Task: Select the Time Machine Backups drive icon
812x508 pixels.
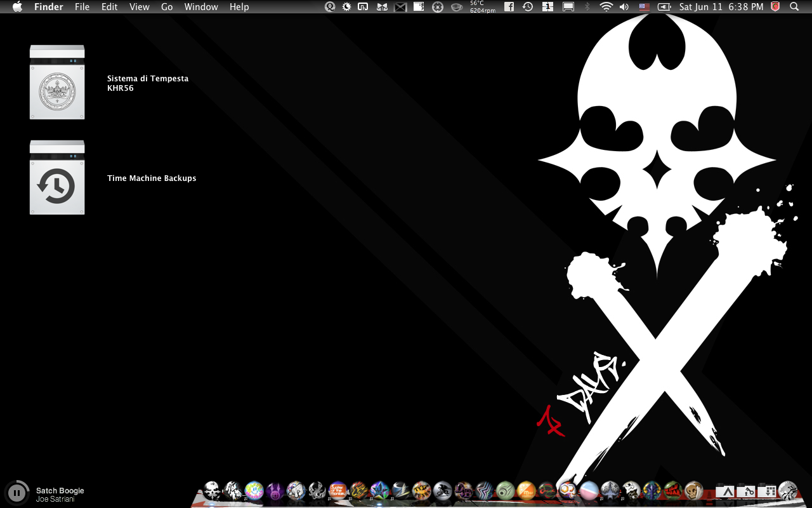Action: 57,177
